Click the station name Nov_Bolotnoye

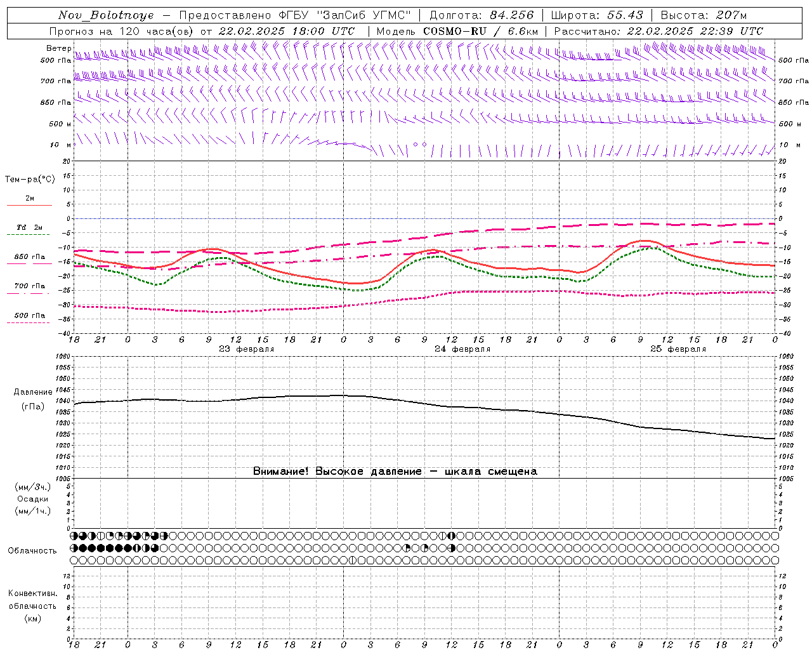106,15
